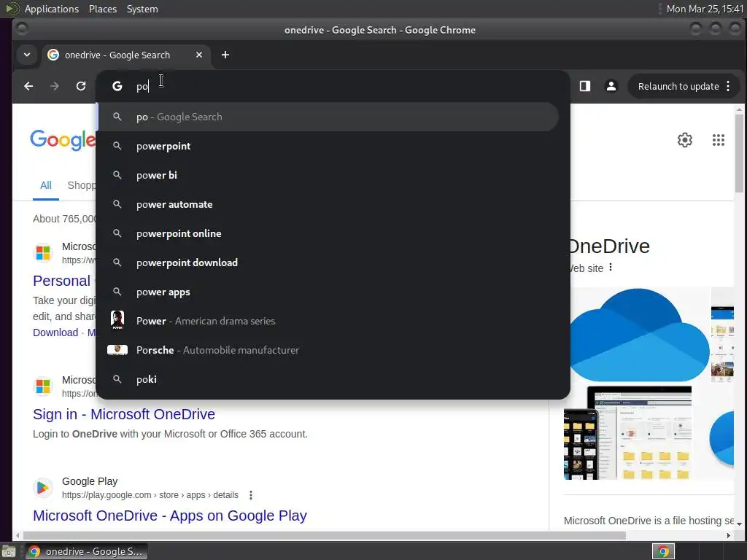747x560 pixels.
Task: Close the onedrive Google Search tab
Action: click(x=199, y=55)
